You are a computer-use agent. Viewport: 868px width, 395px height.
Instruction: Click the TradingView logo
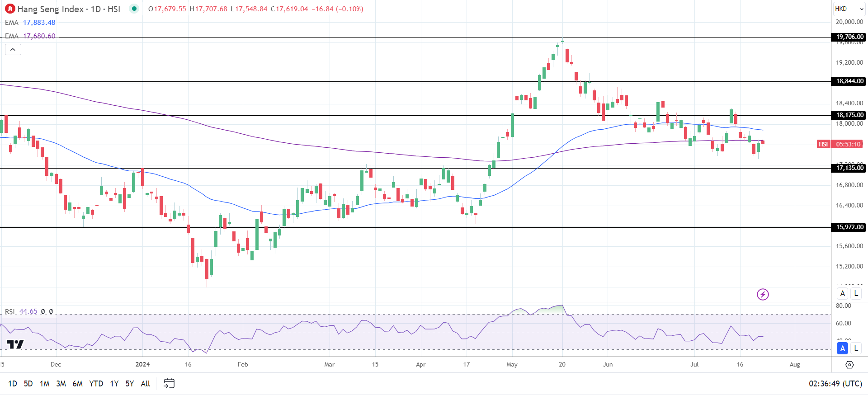pos(15,345)
